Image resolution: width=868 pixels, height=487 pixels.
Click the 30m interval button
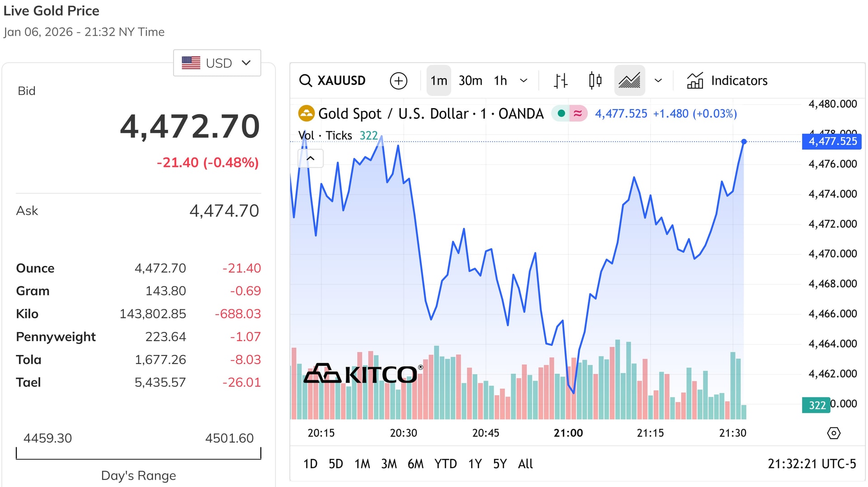(470, 80)
